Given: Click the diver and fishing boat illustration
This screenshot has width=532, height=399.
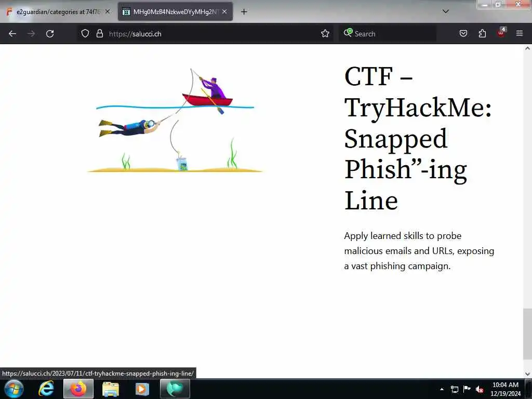Looking at the screenshot, I should tap(175, 120).
